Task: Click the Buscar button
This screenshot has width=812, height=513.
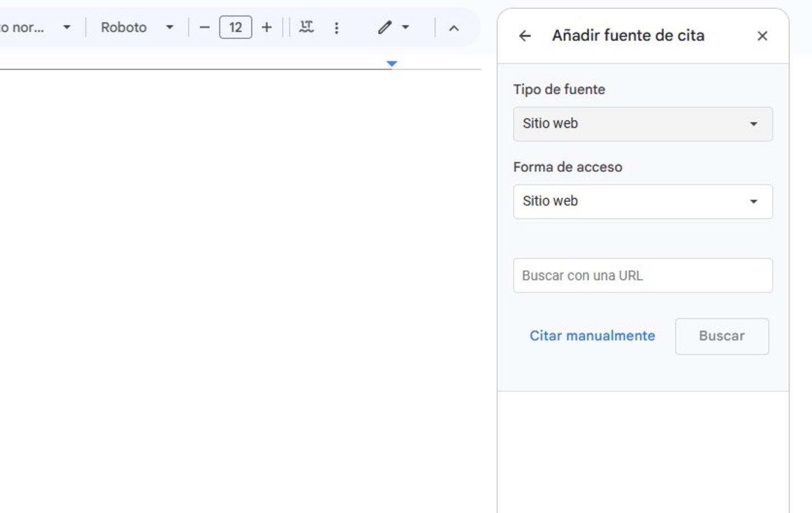Action: click(x=722, y=337)
